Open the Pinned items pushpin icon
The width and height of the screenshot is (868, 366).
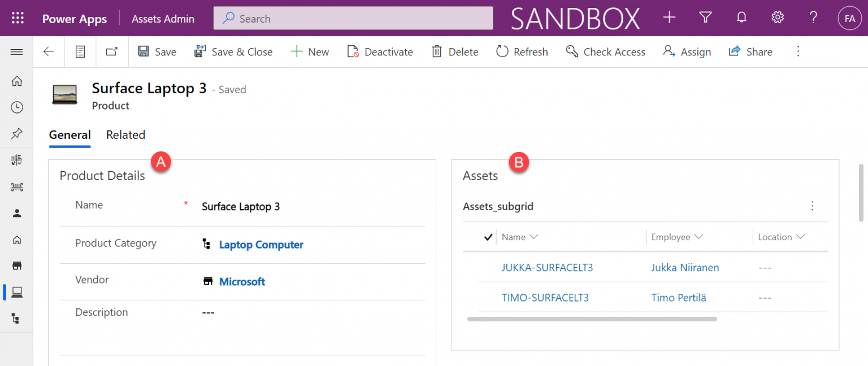[17, 133]
